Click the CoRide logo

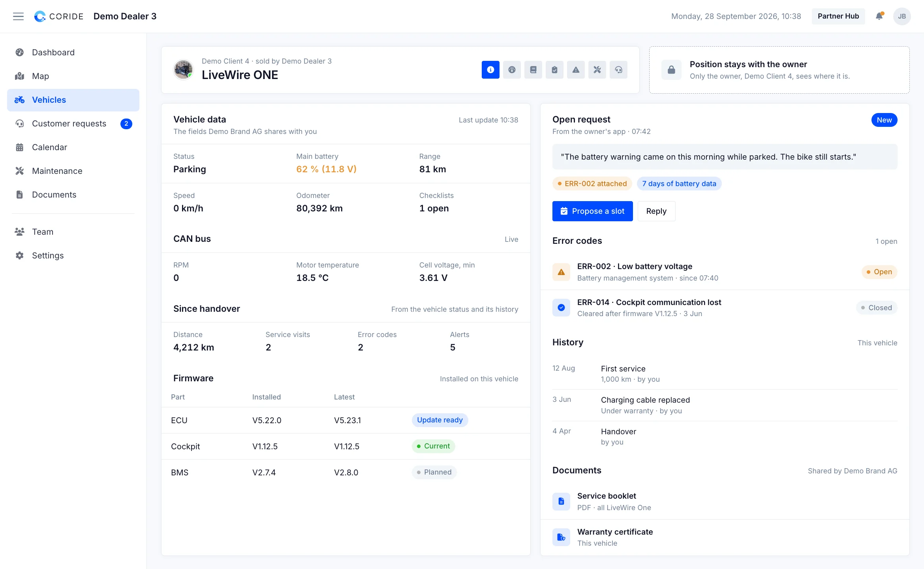tap(59, 16)
